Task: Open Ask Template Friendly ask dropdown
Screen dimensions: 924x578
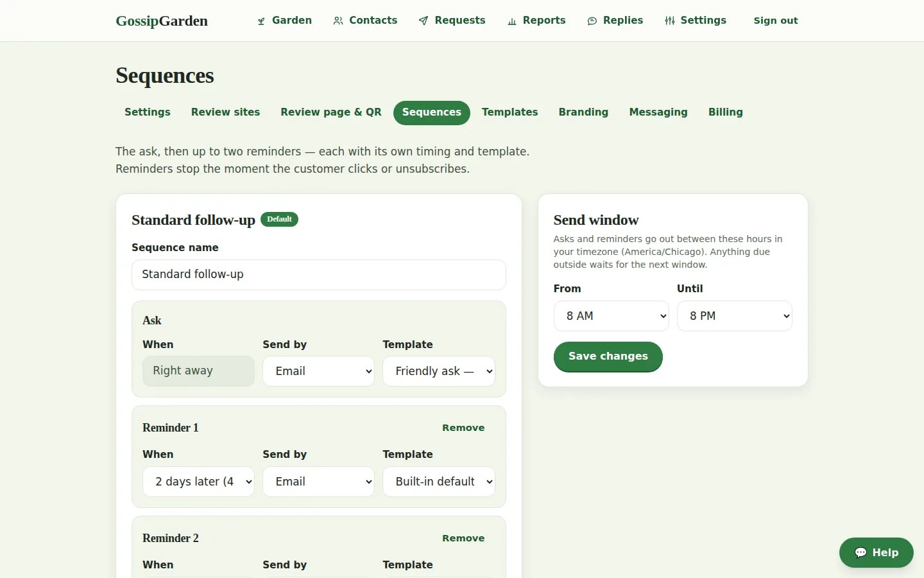Action: point(439,371)
